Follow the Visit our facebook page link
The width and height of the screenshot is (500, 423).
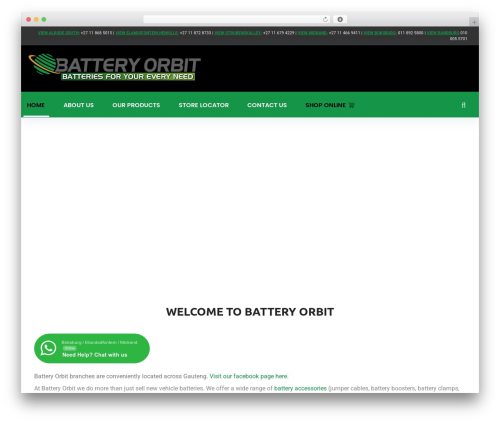coord(248,376)
